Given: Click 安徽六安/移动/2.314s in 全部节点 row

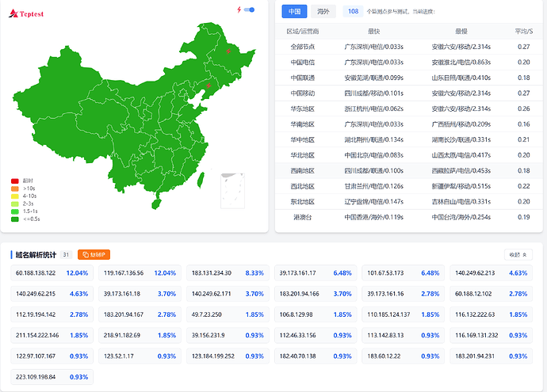Looking at the screenshot, I should pyautogui.click(x=461, y=47).
